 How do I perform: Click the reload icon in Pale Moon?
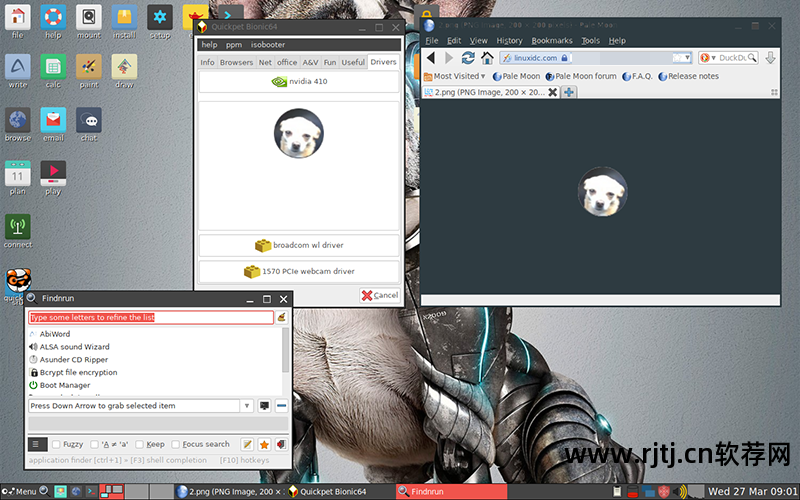click(467, 58)
